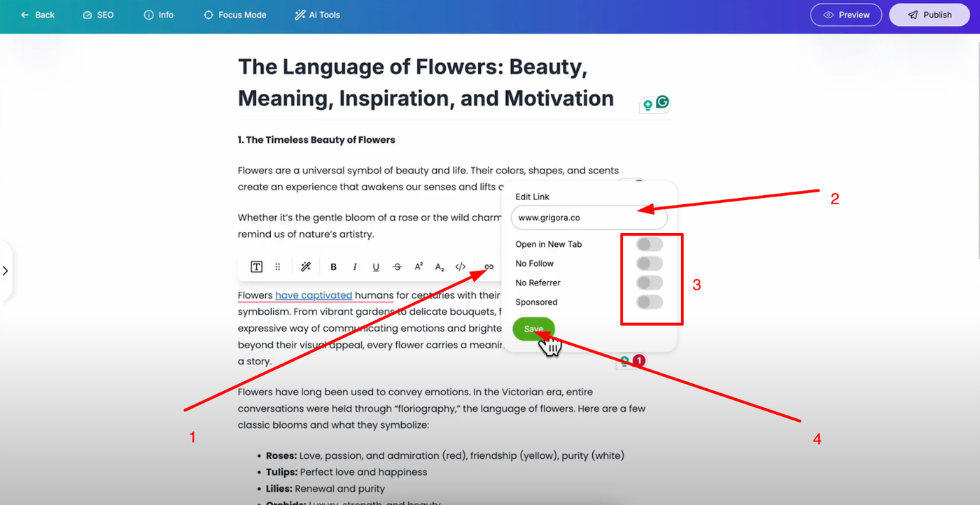Screen dimensions: 980x505
Task: Enable the Open in New Tab toggle
Action: click(649, 244)
